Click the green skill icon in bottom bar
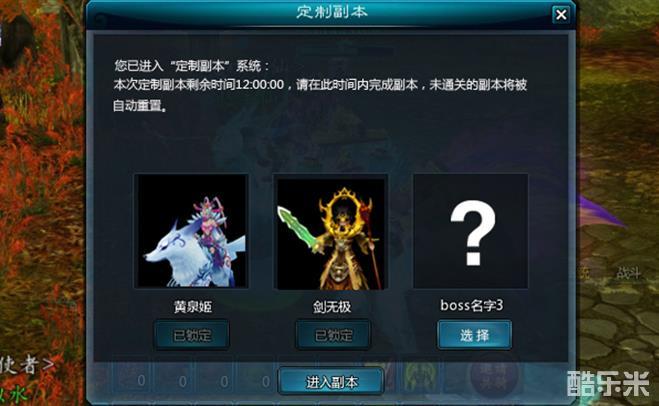Viewport: 659px width, 406px height. pyautogui.click(x=420, y=377)
